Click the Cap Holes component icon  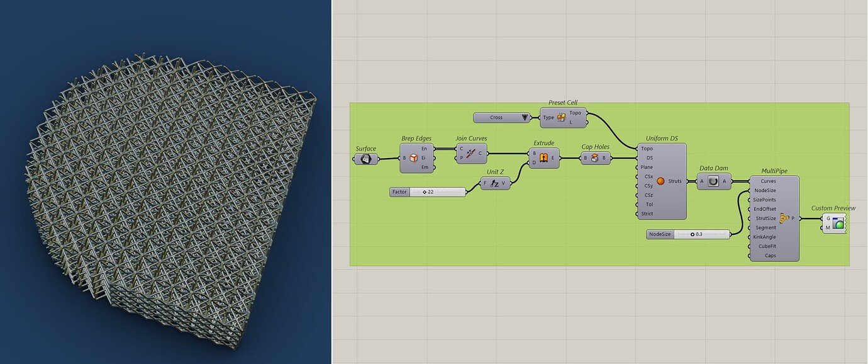tap(594, 158)
